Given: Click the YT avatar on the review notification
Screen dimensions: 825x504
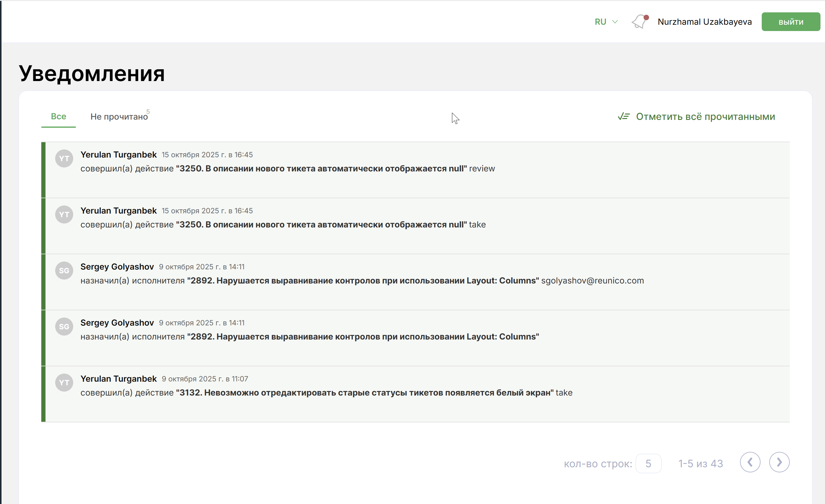Looking at the screenshot, I should [x=64, y=158].
